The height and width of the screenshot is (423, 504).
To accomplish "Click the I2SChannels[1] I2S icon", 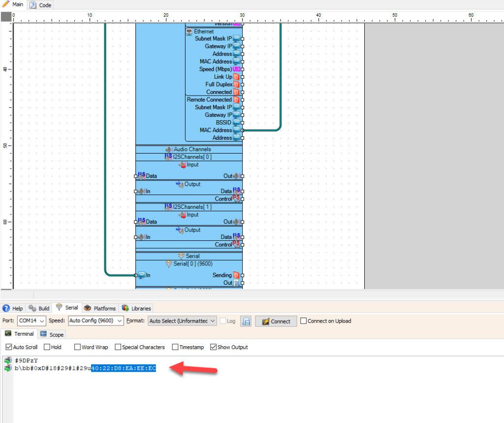I will point(168,207).
